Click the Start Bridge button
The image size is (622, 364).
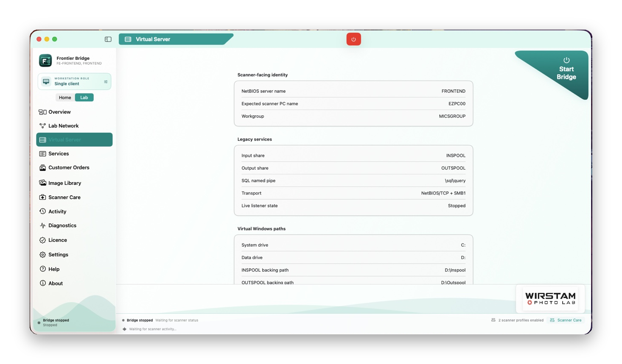(x=566, y=69)
